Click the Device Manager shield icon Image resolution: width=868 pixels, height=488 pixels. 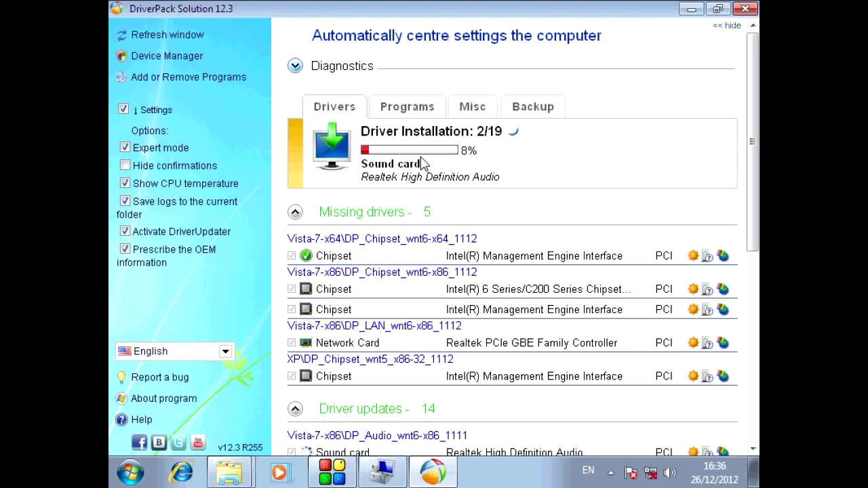tap(121, 56)
